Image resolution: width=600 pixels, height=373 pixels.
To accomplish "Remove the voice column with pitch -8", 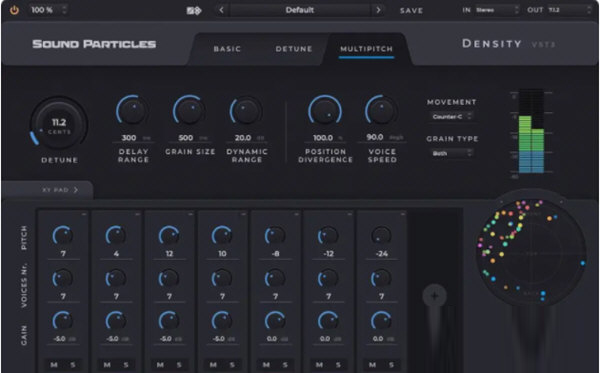I will point(297,214).
